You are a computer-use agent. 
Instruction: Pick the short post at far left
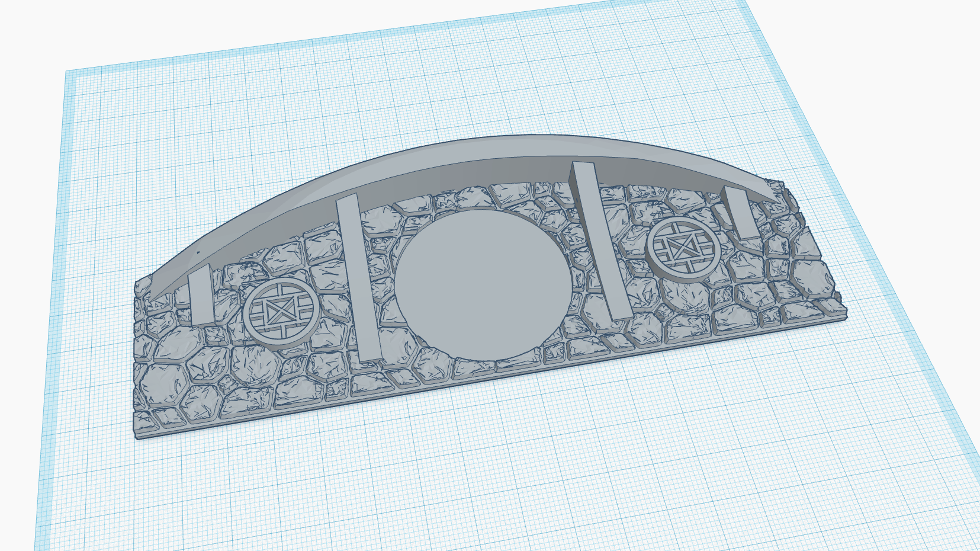point(201,295)
